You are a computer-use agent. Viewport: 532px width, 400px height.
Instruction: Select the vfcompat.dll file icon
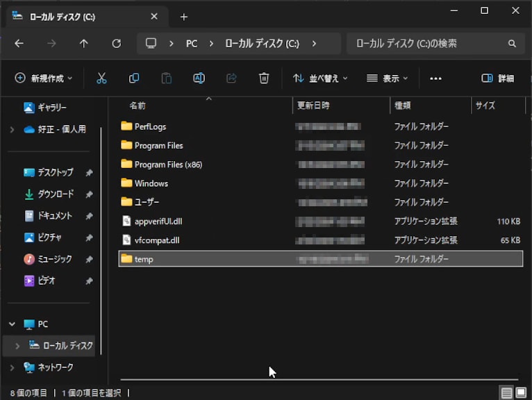coord(126,240)
